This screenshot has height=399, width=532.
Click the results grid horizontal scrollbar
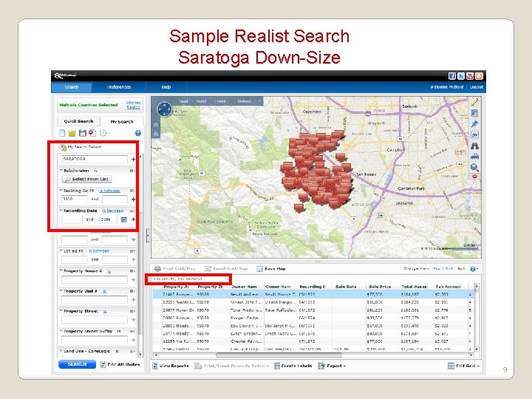(x=279, y=355)
